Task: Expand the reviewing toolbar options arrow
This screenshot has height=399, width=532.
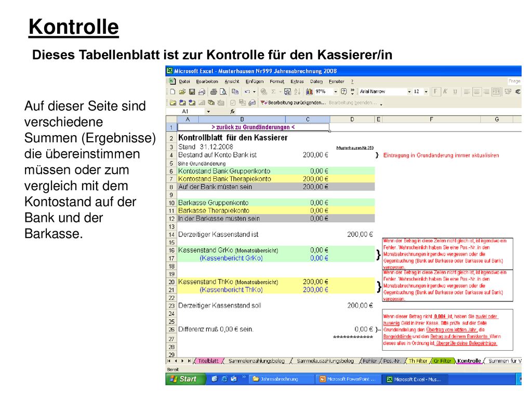Action: pos(381,104)
